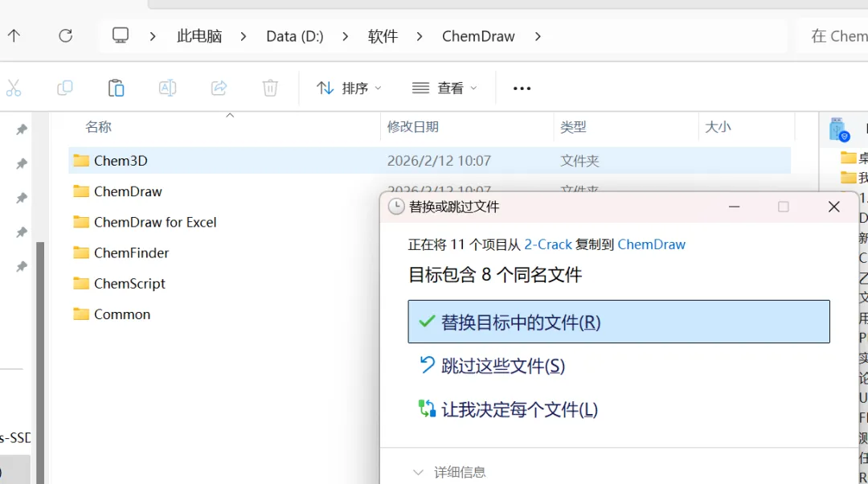The height and width of the screenshot is (484, 868).
Task: Minimize the 替换或跳过文件 dialog
Action: click(734, 207)
